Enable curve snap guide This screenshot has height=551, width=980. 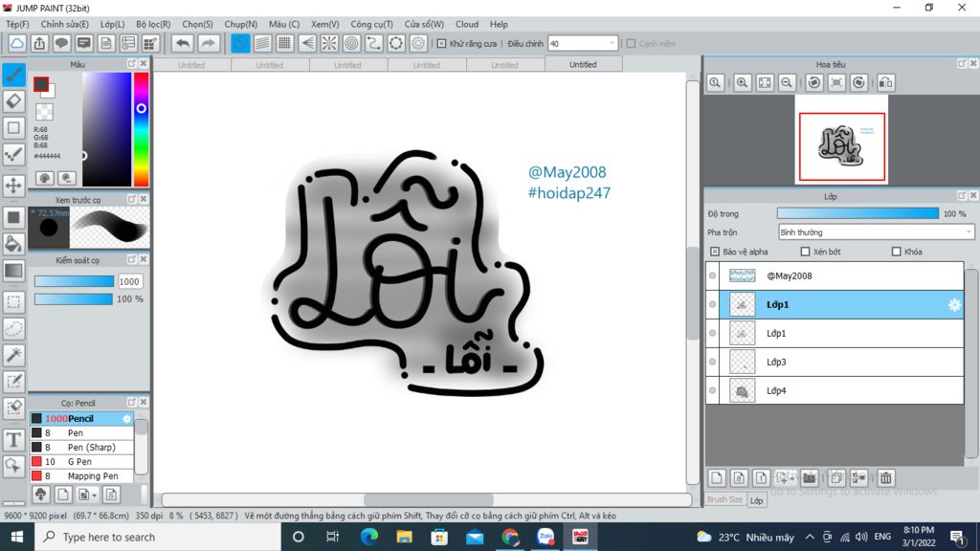374,43
